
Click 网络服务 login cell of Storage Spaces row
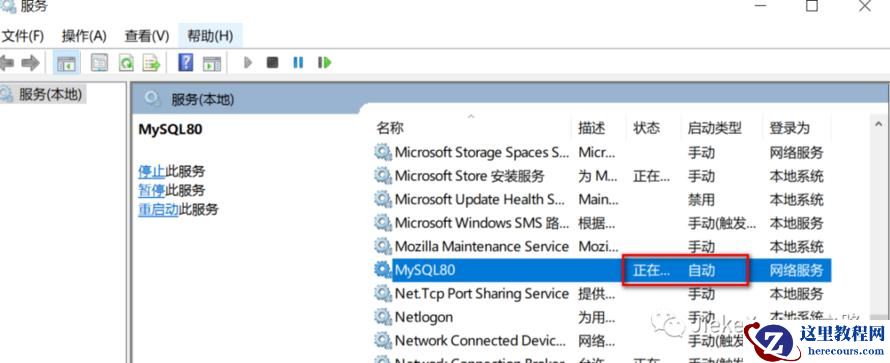pyautogui.click(x=796, y=152)
